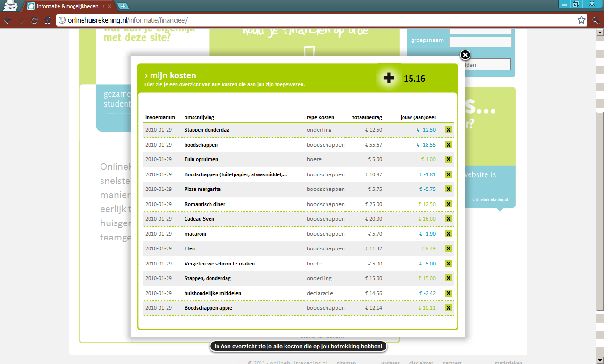Open a new browser tab
604x364 pixels.
tap(123, 6)
